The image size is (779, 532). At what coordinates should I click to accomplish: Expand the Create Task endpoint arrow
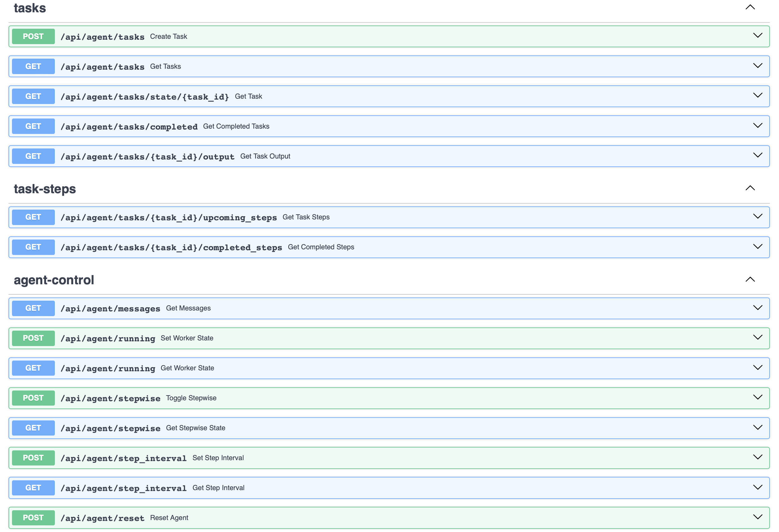point(758,36)
